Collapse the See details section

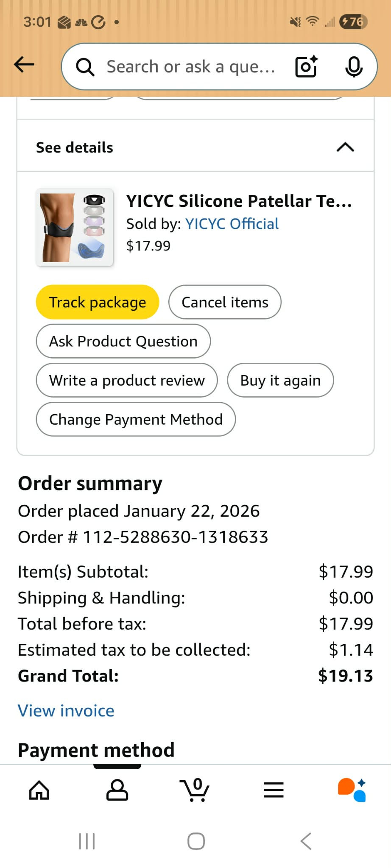[345, 147]
